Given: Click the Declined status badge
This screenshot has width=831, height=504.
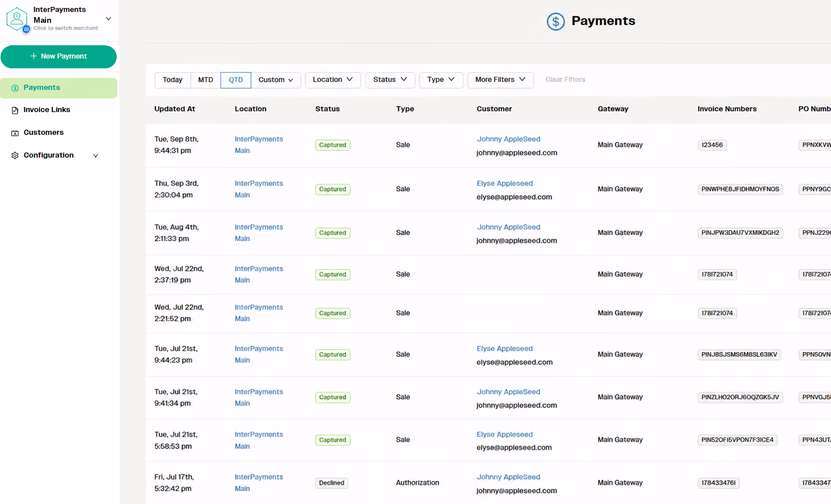Looking at the screenshot, I should pos(332,483).
